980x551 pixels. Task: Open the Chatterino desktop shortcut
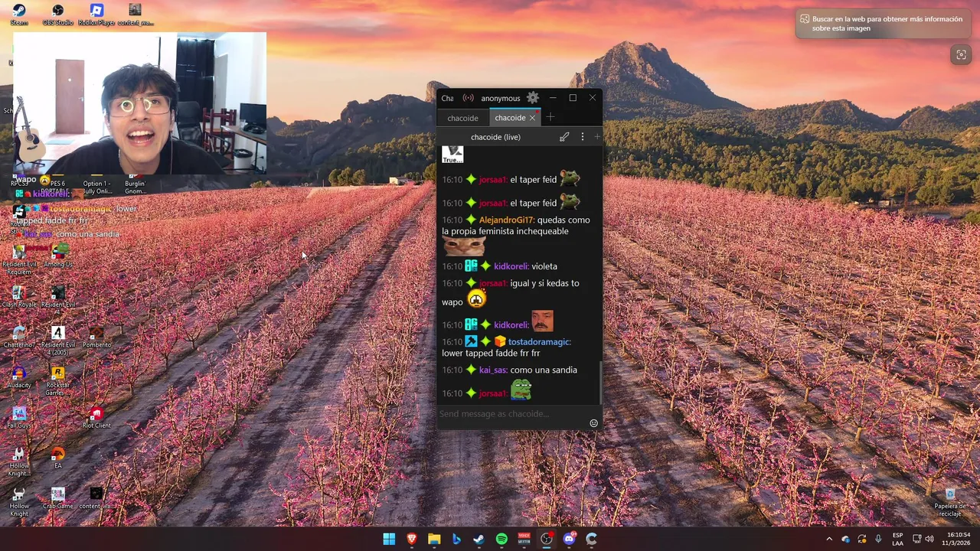tap(19, 337)
